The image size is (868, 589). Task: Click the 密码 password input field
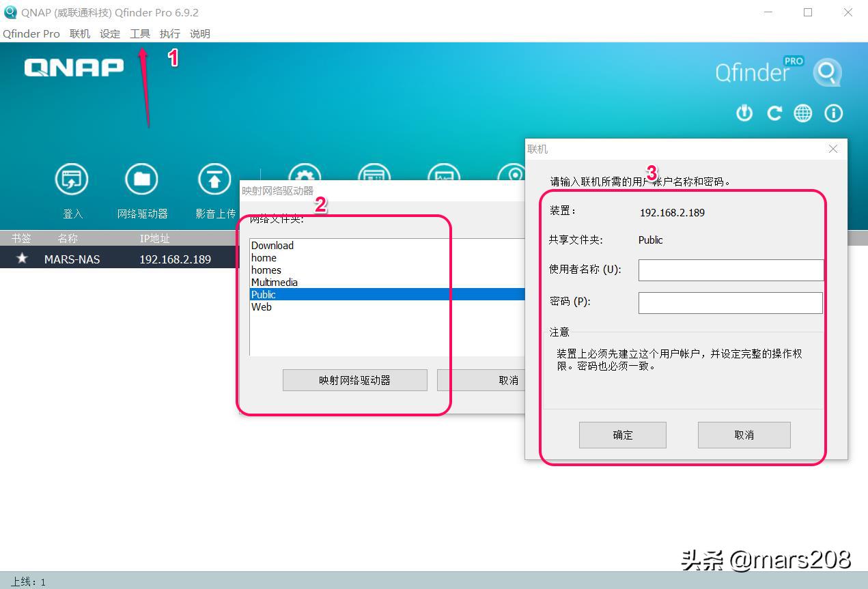coord(731,302)
